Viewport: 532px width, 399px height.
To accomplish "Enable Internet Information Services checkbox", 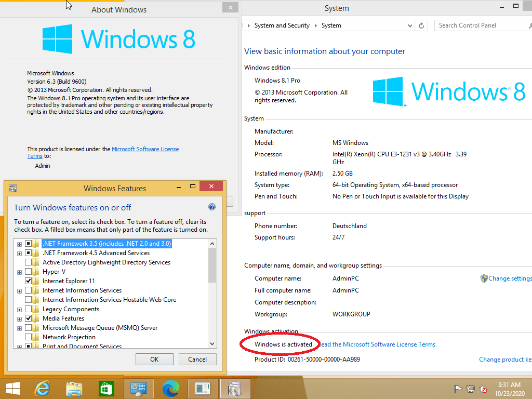I will tap(28, 290).
